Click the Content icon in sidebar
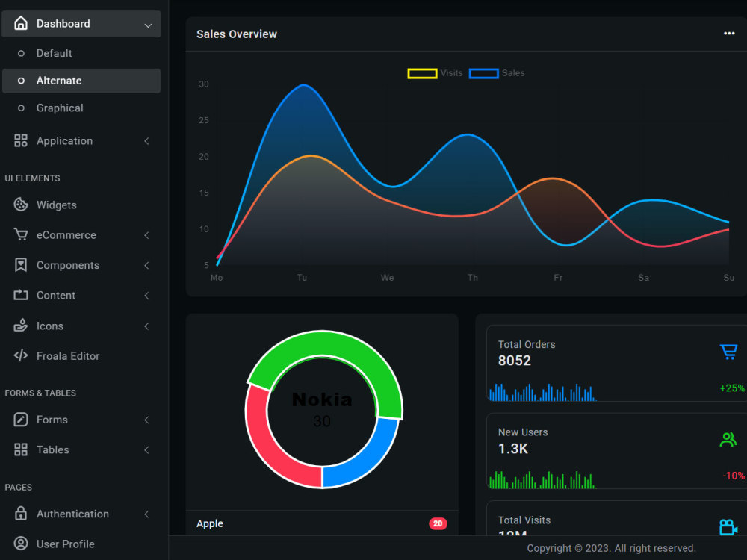Viewport: 747px width, 560px height. [x=20, y=295]
